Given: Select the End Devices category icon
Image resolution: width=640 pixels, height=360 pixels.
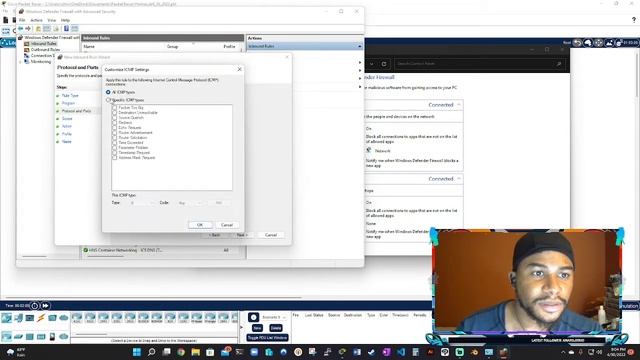Looking at the screenshot, I should coord(18,318).
